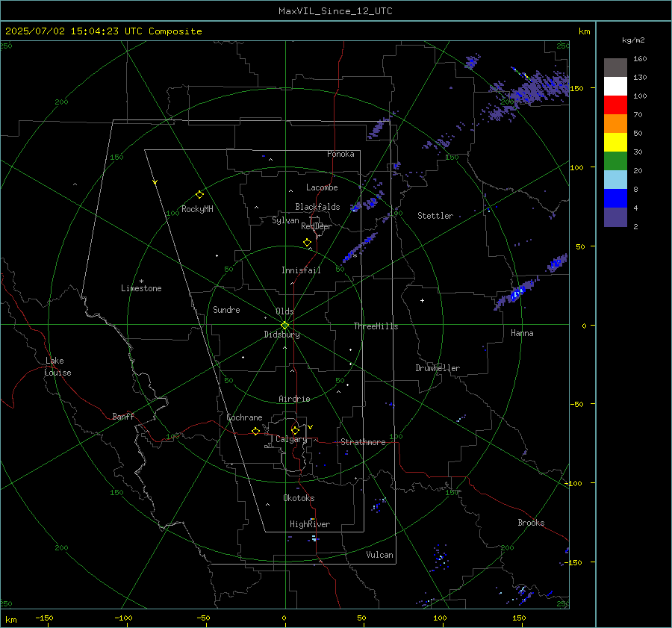Pick the yellow 30-50 legend swatch

[x=615, y=143]
